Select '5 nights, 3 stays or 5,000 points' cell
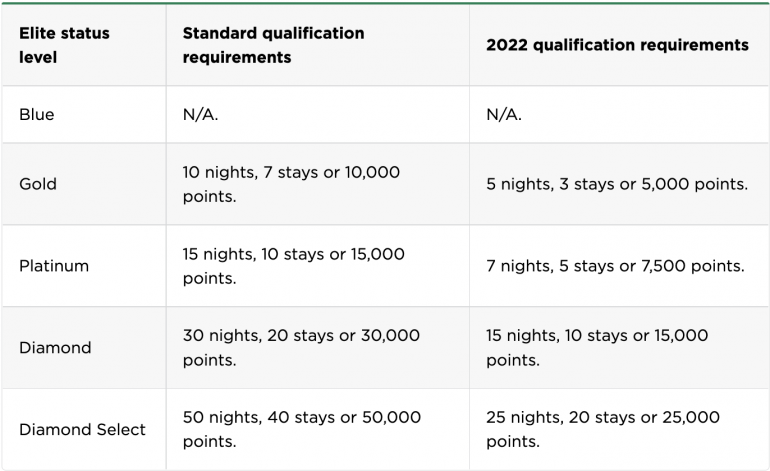Screen dimensions: 770x471 click(617, 184)
